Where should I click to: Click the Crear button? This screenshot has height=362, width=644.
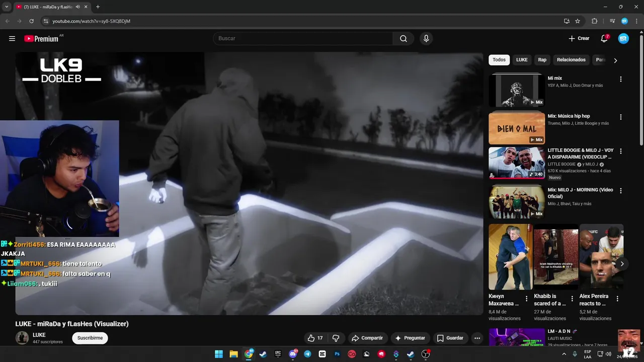click(579, 39)
